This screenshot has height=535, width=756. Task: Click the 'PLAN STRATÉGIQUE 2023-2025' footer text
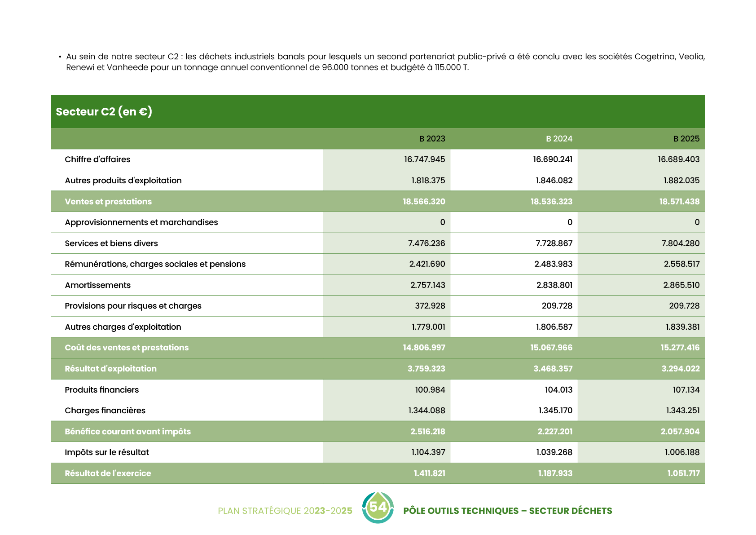tap(285, 511)
